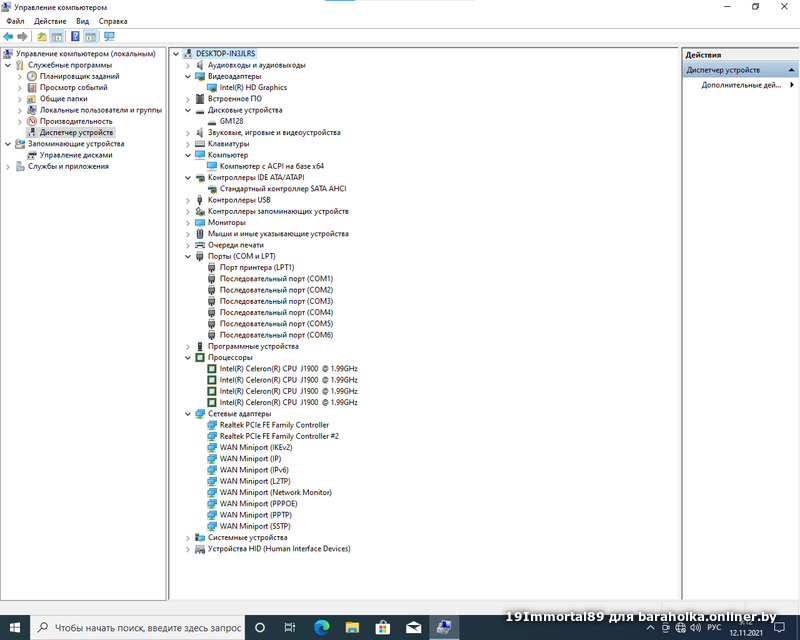Screen dimensions: 800x640
Task: Select WAN Miniport (Network Monitor) entry
Action: [276, 492]
